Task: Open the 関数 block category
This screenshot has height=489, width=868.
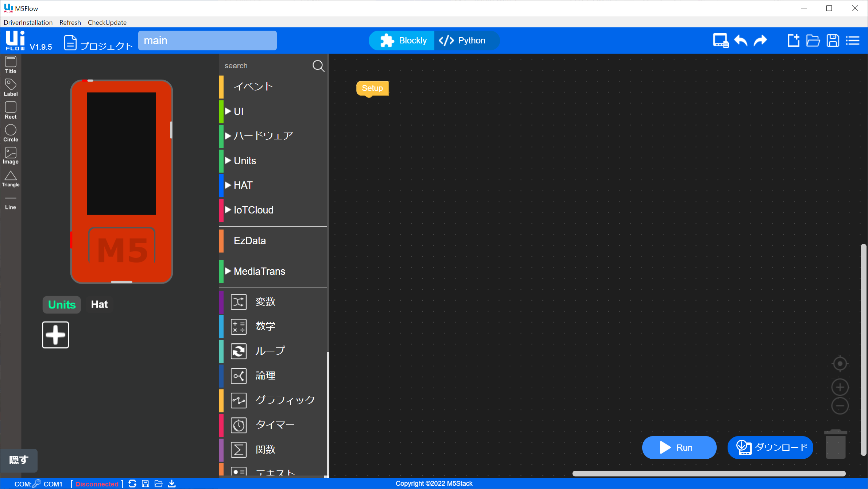Action: 273,450
